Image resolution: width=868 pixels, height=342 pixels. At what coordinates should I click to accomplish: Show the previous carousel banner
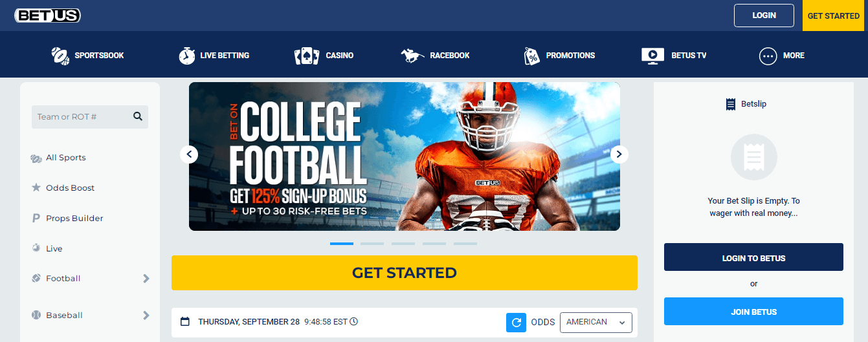coord(189,154)
